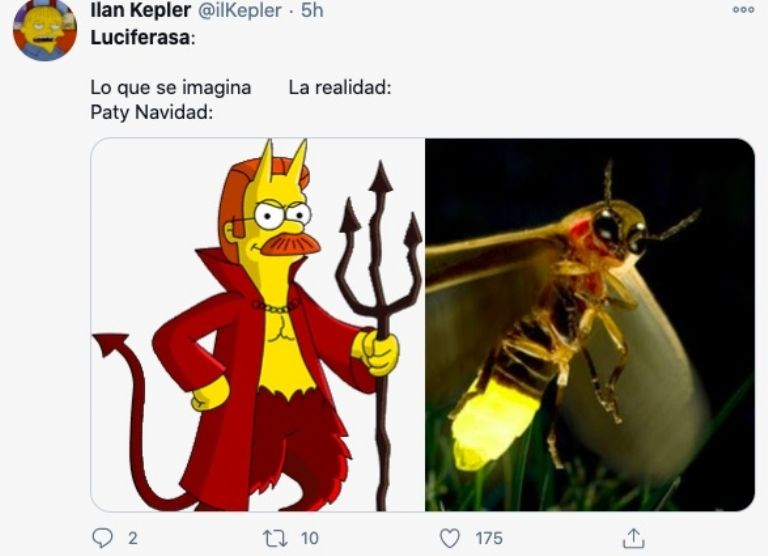Open the devil Flanders cartoon image
The image size is (768, 556).
[x=258, y=325]
